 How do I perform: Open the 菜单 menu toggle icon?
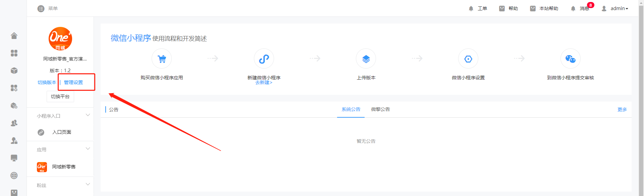41,8
